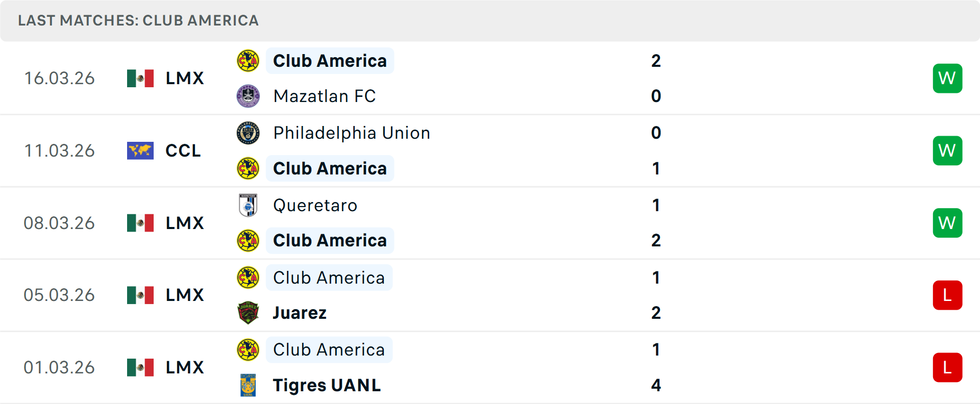Select the LMX competition label

coord(184,78)
